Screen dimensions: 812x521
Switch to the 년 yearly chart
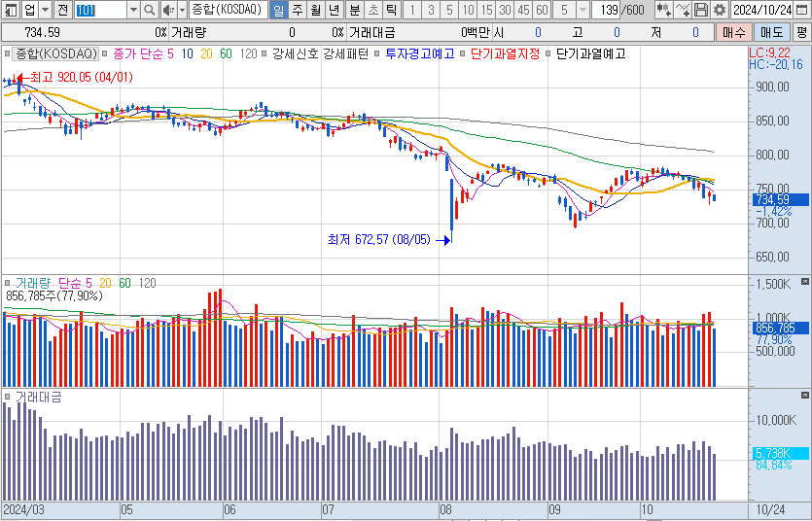click(335, 10)
